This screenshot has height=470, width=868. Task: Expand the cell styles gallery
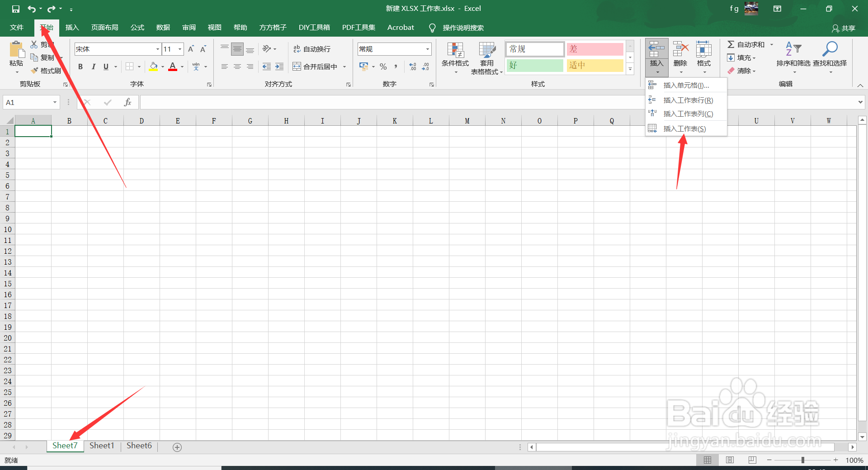point(630,69)
